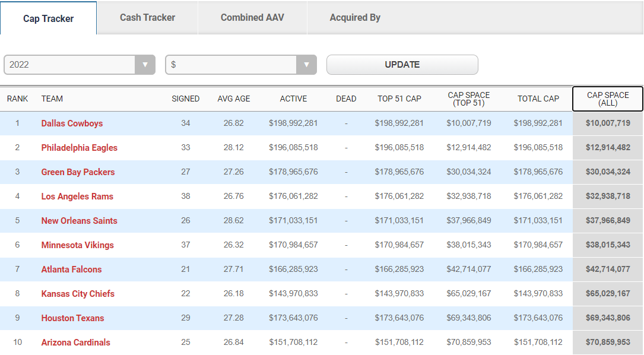Sort by the RANK column header
The image size is (644, 355).
[17, 99]
